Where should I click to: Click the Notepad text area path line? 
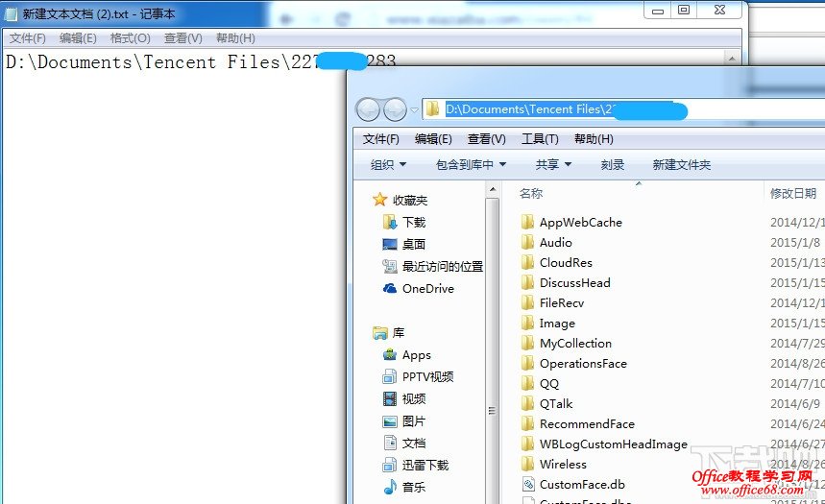pos(201,62)
